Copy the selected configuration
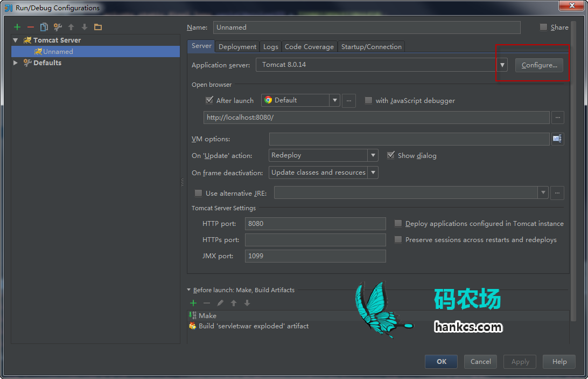This screenshot has height=379, width=588. 44,27
